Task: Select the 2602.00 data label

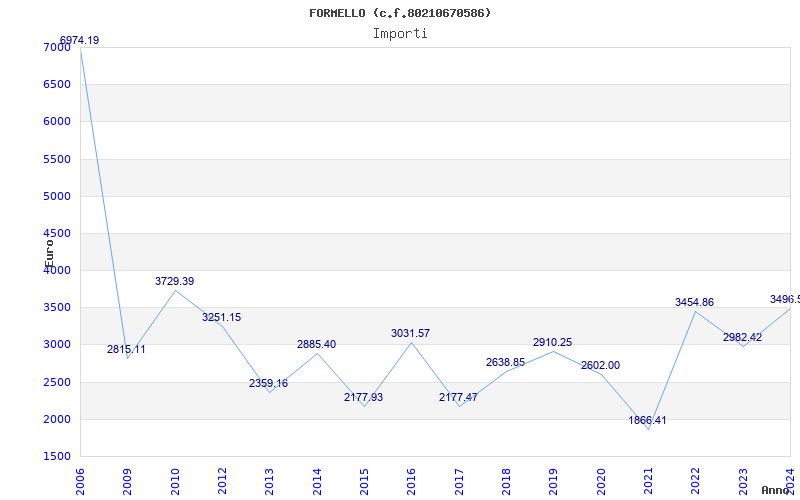Action: click(600, 365)
